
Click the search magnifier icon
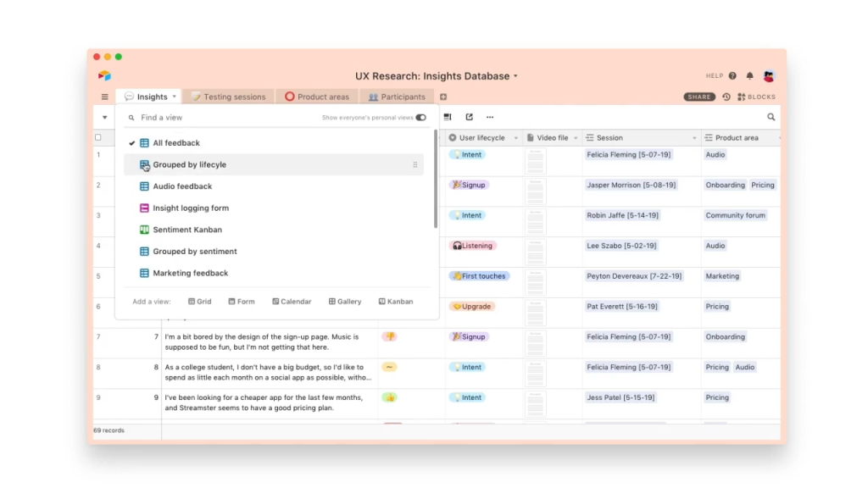point(771,117)
